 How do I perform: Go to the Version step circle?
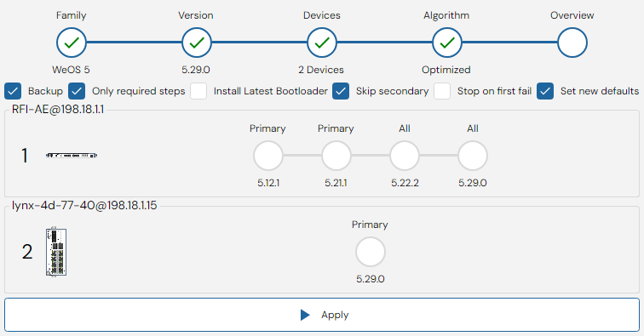click(x=197, y=43)
